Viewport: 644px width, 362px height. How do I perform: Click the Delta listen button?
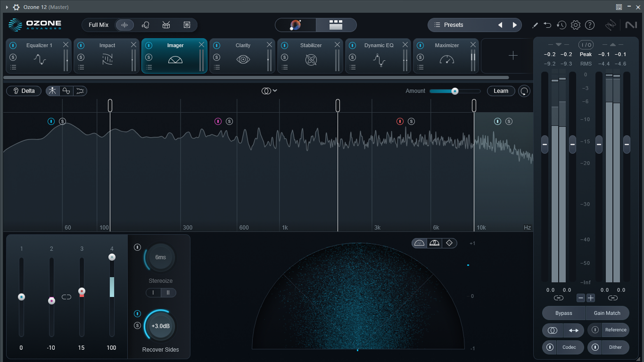point(24,91)
